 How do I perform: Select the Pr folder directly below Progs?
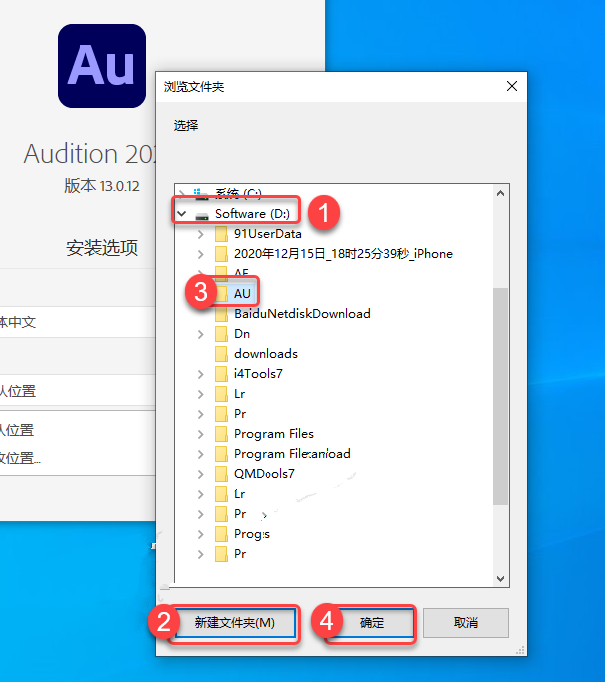pyautogui.click(x=240, y=554)
